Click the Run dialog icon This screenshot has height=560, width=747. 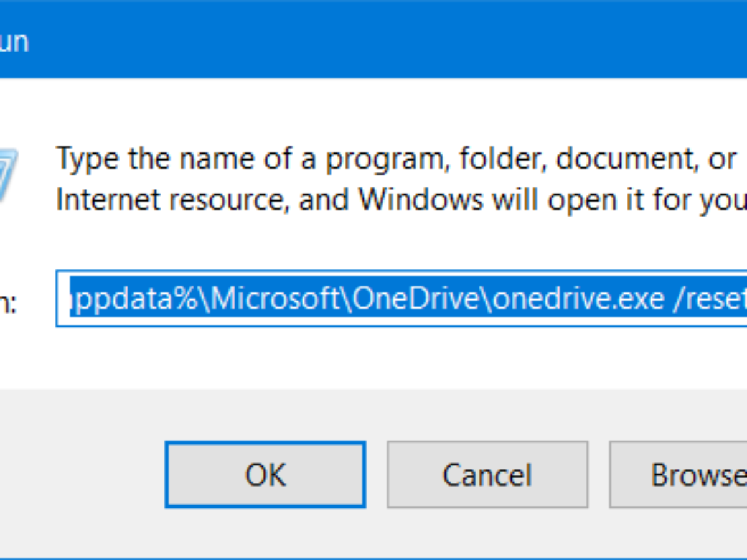tap(7, 175)
